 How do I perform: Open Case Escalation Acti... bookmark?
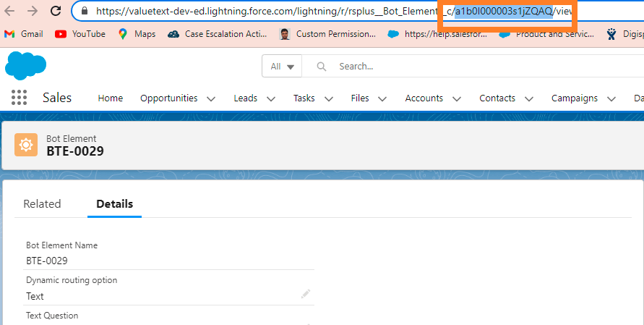pyautogui.click(x=218, y=34)
